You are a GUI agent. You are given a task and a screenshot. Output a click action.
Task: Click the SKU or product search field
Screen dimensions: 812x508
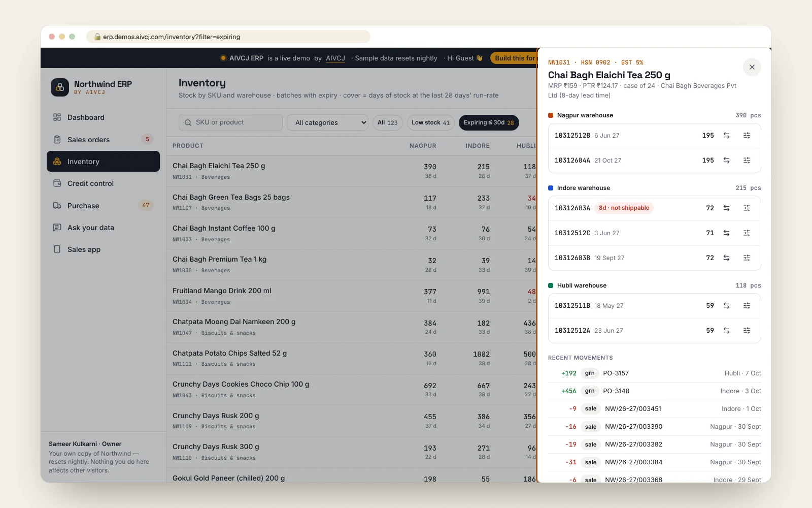point(230,122)
